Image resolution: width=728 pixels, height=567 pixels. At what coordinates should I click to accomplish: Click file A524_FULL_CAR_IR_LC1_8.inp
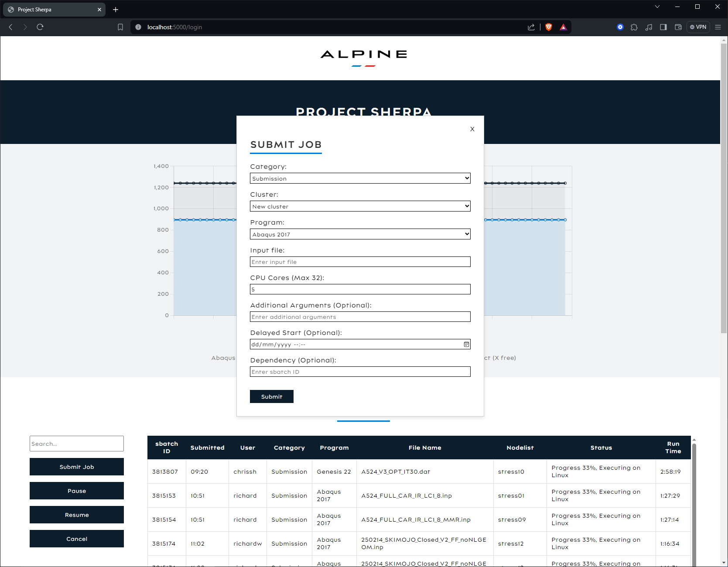click(407, 495)
